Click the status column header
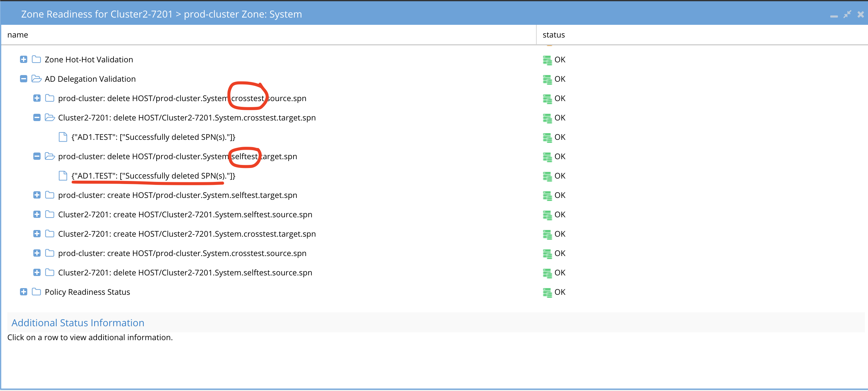The width and height of the screenshot is (868, 391). (x=553, y=34)
